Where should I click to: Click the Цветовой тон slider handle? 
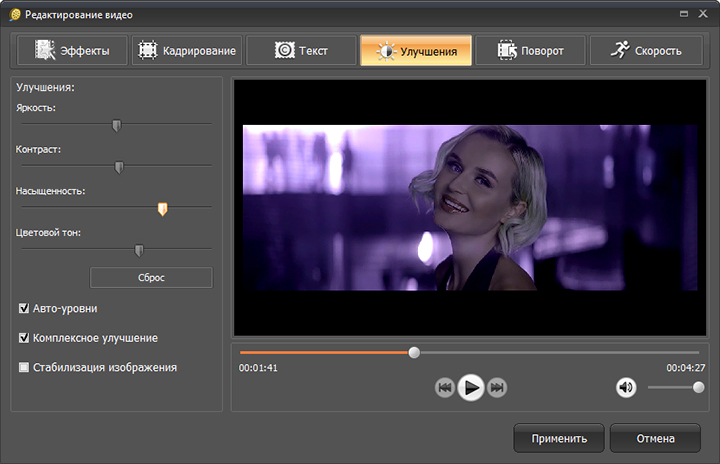point(139,250)
